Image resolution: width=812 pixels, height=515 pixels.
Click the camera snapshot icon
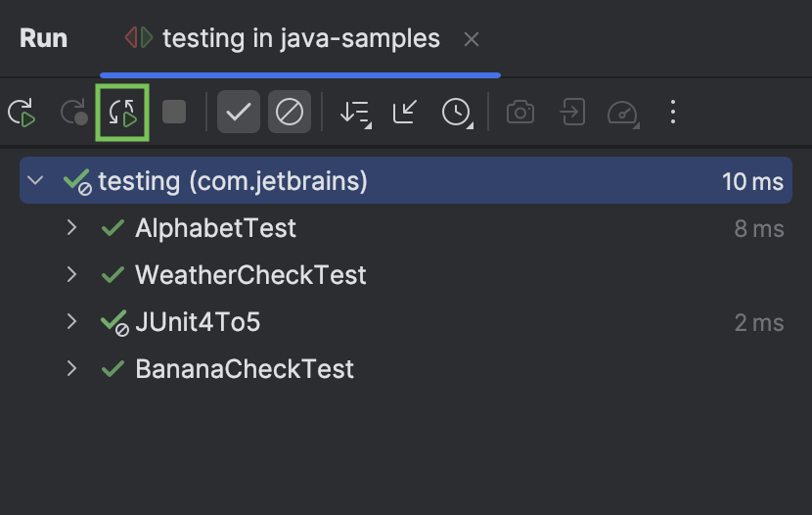(520, 112)
